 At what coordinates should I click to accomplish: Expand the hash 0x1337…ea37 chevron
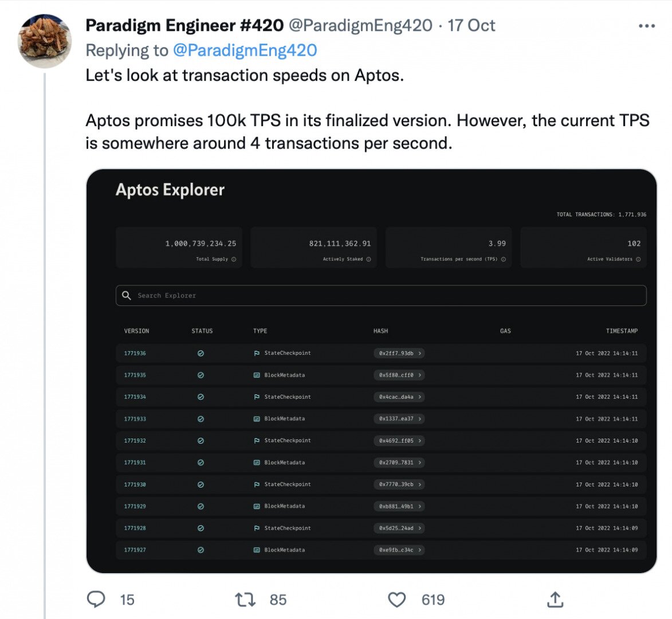(x=420, y=418)
